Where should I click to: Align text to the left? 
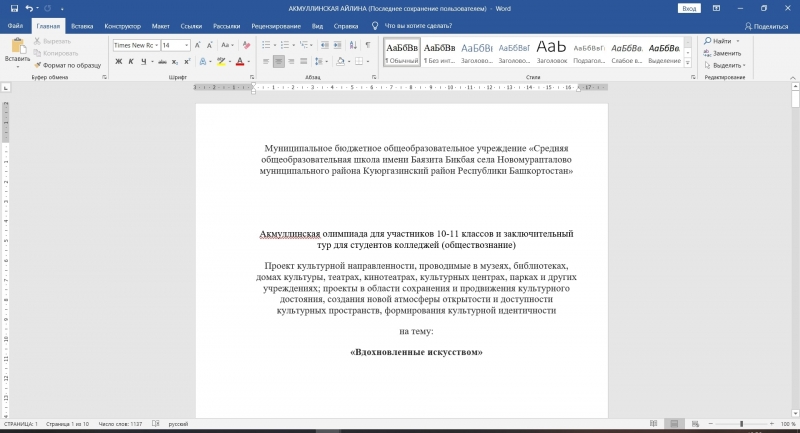click(266, 62)
